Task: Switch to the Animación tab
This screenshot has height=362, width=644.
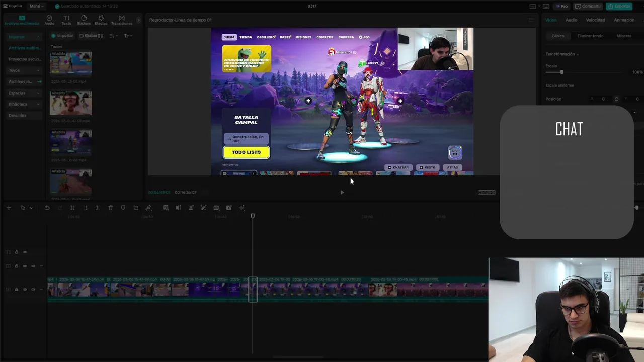Action: tap(624, 20)
